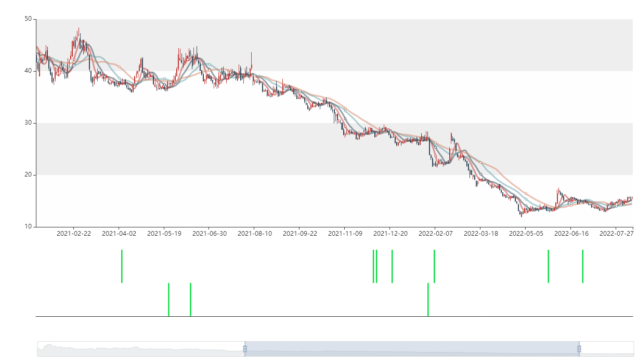
Task: Click the y-axis value 50
Action: point(28,19)
